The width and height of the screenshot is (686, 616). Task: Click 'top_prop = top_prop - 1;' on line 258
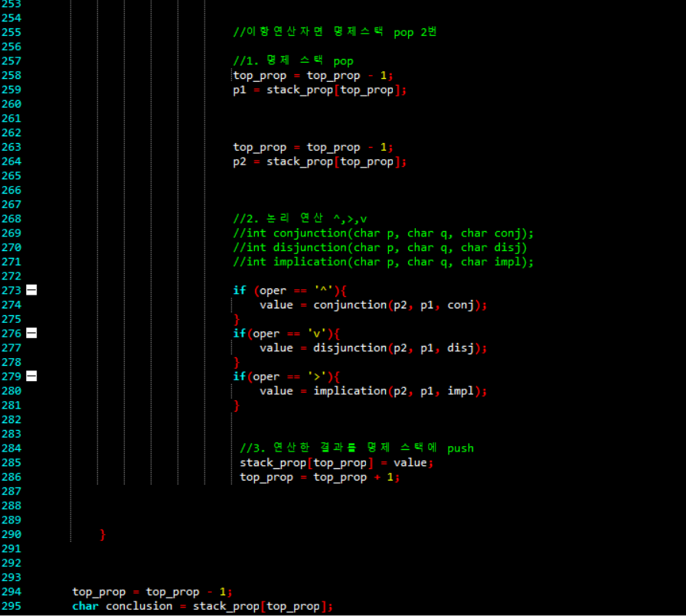pos(313,76)
